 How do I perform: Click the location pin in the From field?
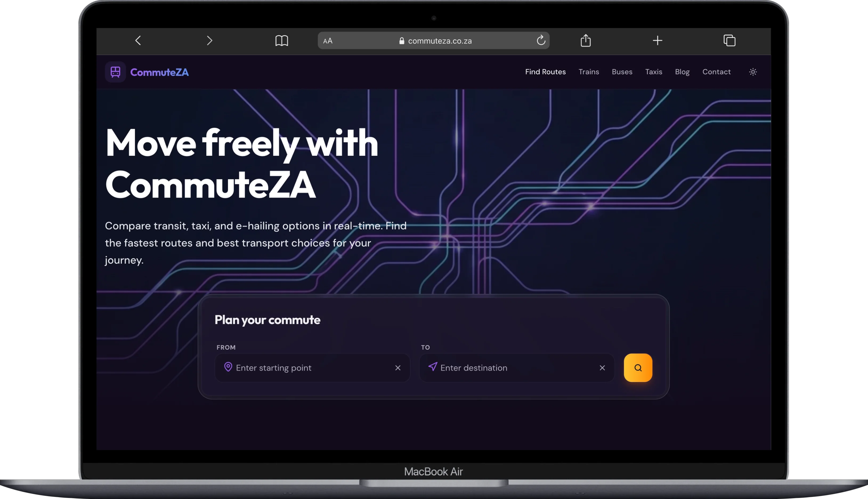point(228,367)
